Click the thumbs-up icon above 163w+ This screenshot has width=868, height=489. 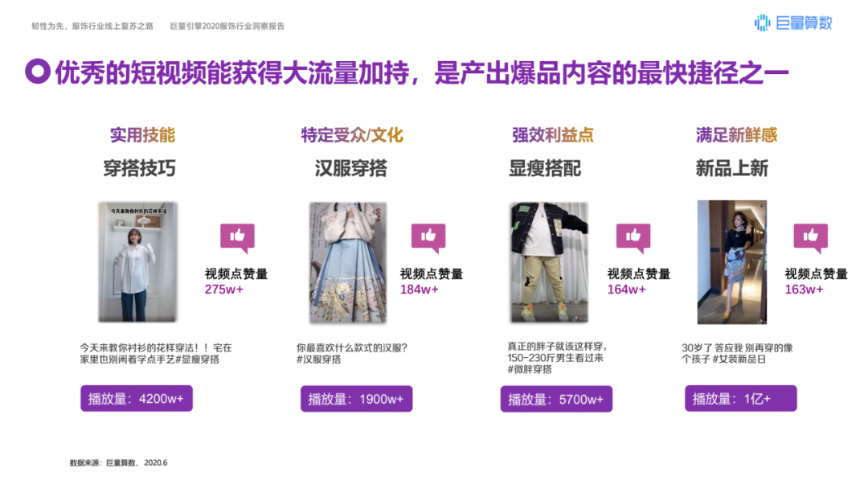(x=810, y=238)
